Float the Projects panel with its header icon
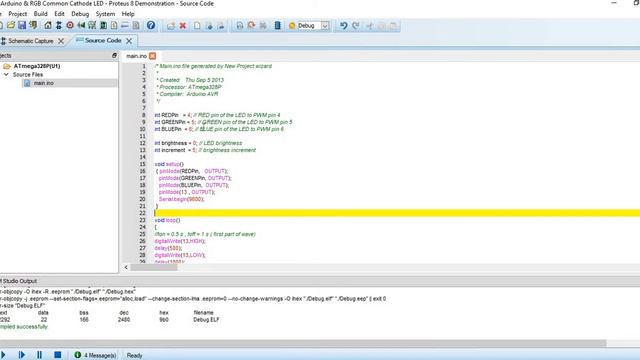Viewport: 640px width, 360px height. pos(114,56)
